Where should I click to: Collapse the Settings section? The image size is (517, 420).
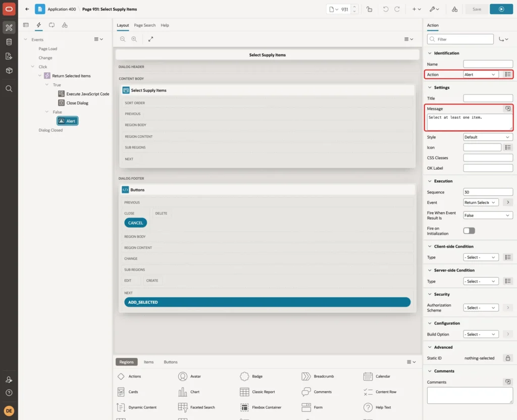430,88
